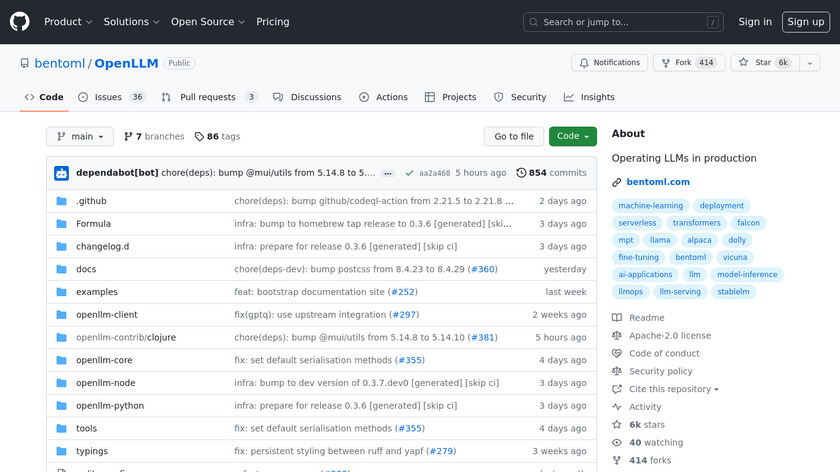Screen dimensions: 840x472
Task: View the 86 tags link
Action: [218, 137]
